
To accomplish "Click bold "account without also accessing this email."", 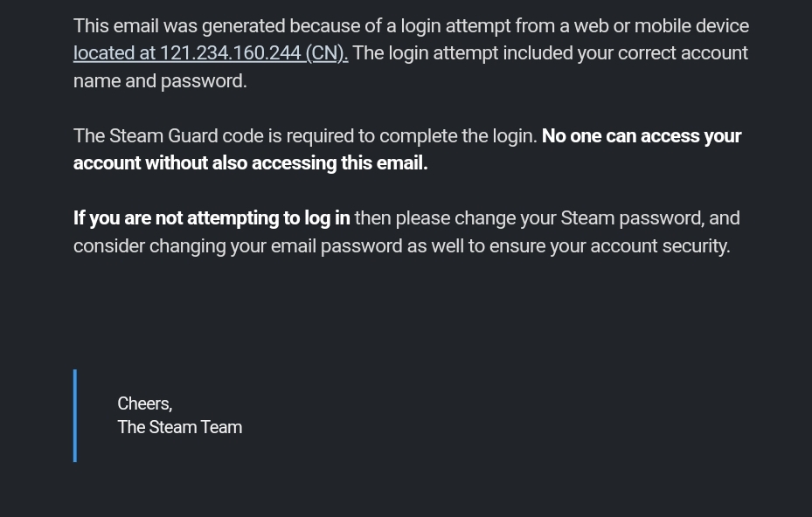I will 250,163.
